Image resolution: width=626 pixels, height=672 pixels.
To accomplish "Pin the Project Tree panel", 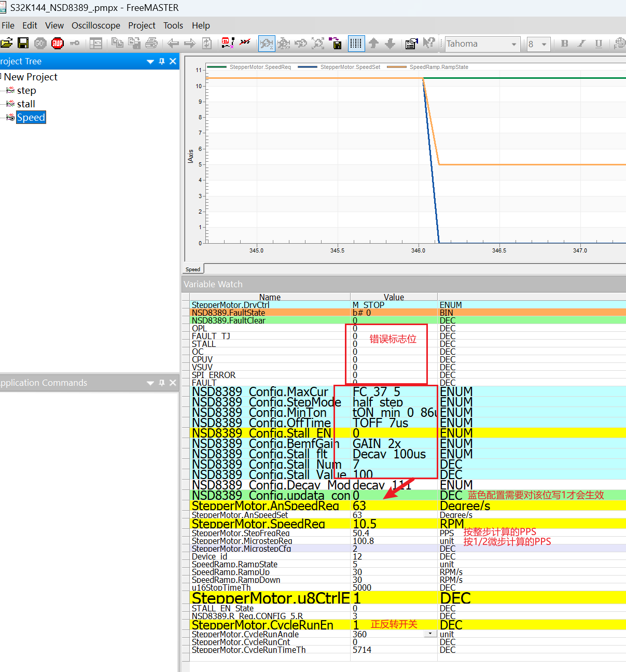I will [162, 61].
